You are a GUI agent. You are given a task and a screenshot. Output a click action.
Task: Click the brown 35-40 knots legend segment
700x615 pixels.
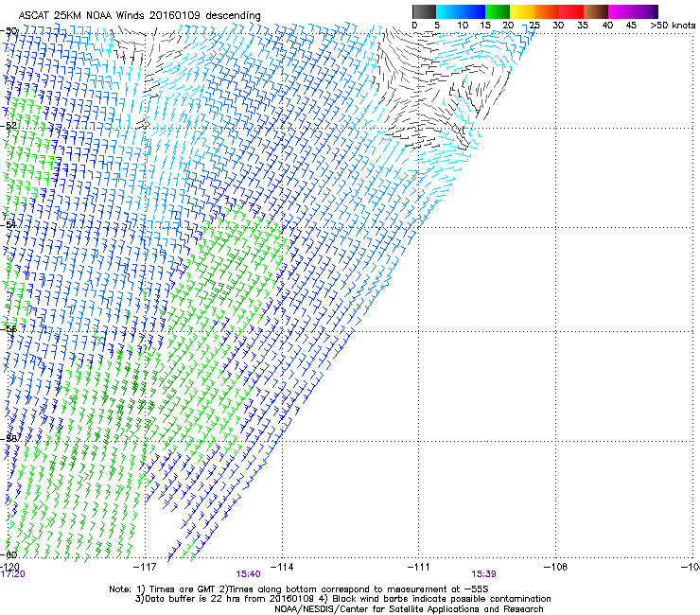[596, 11]
